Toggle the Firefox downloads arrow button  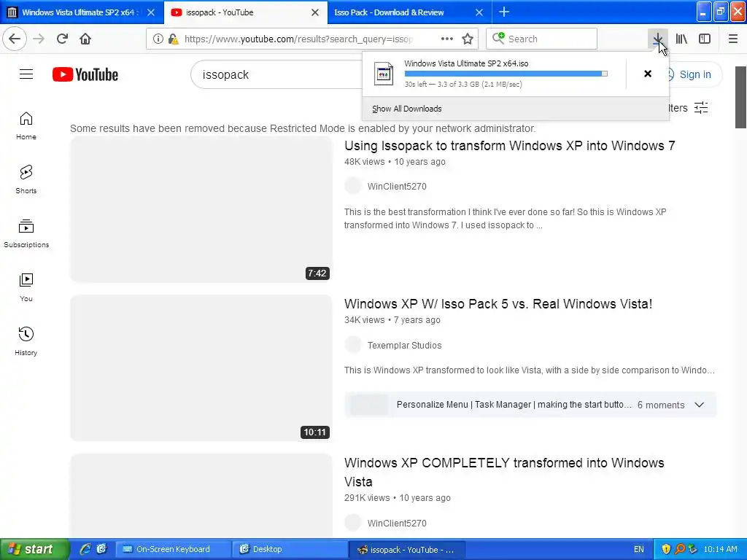click(657, 39)
